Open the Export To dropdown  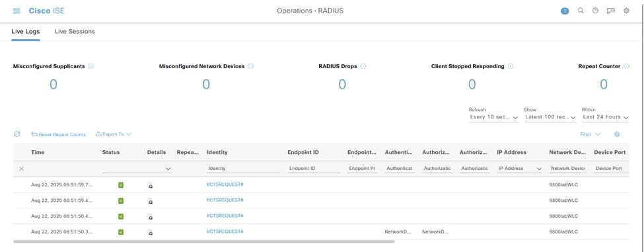[114, 134]
